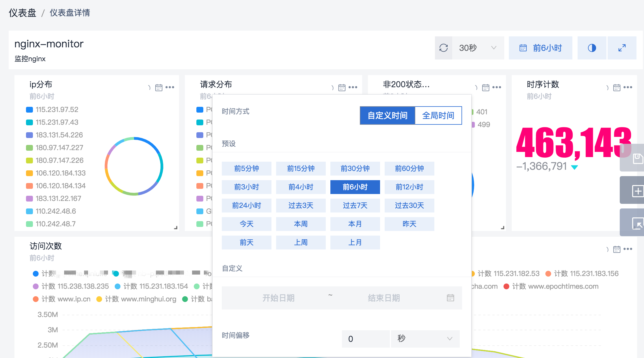Click the 开始日期 start date field
The image size is (644, 358).
[x=278, y=298]
